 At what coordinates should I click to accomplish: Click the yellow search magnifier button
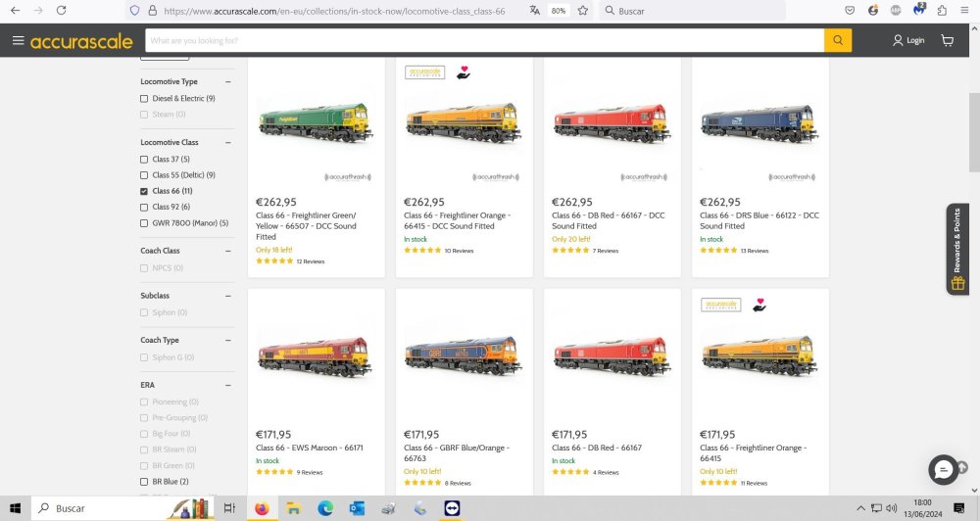click(x=838, y=40)
